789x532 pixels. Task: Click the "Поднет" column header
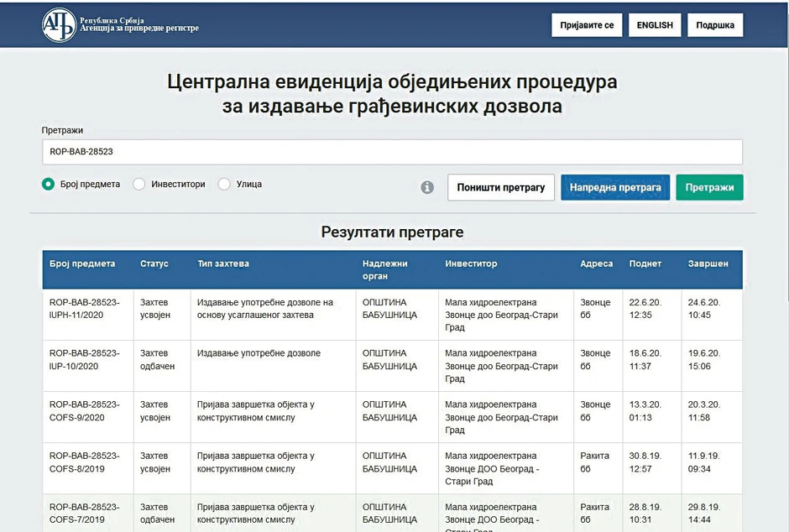coord(645,263)
